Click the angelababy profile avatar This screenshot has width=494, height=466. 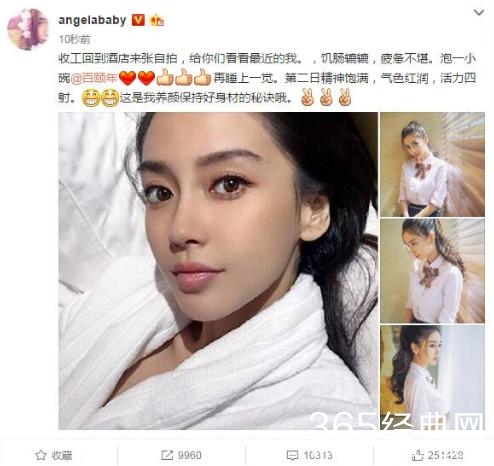pos(28,29)
